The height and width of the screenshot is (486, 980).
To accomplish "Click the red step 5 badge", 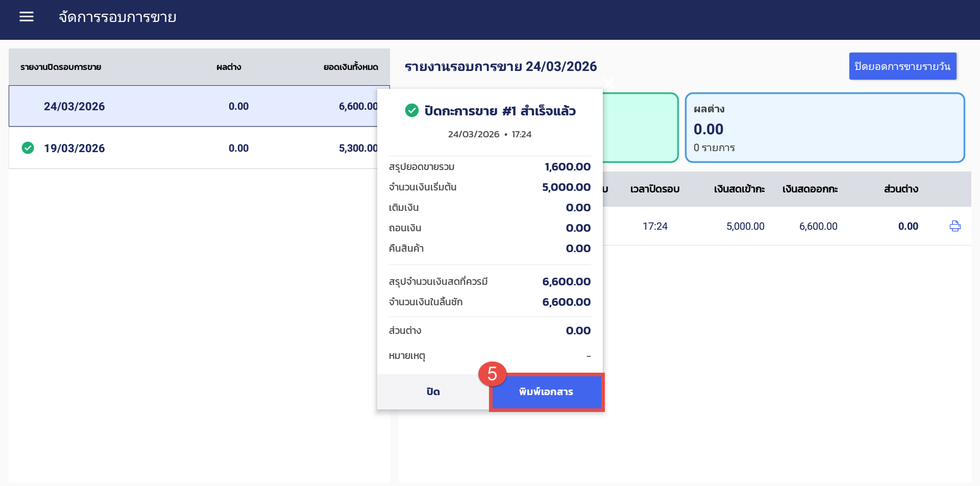I will tap(492, 374).
